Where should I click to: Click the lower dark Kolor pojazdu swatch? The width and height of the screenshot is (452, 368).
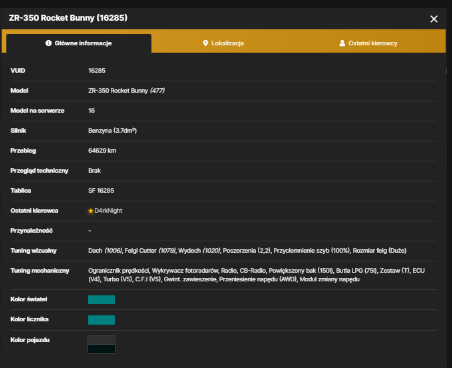tap(101, 349)
